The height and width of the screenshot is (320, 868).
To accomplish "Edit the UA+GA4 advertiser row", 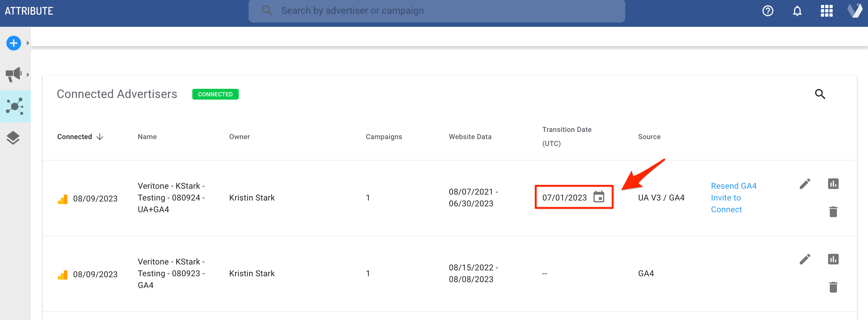I will tap(805, 184).
